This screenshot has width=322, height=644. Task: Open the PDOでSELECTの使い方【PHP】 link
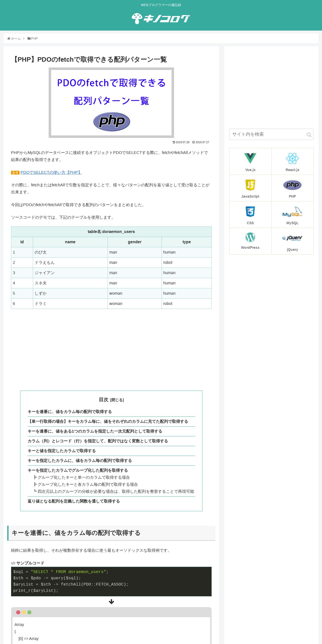pyautogui.click(x=51, y=172)
